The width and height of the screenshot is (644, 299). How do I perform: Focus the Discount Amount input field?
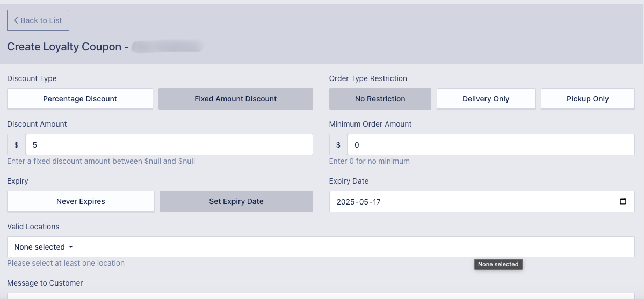tap(169, 145)
